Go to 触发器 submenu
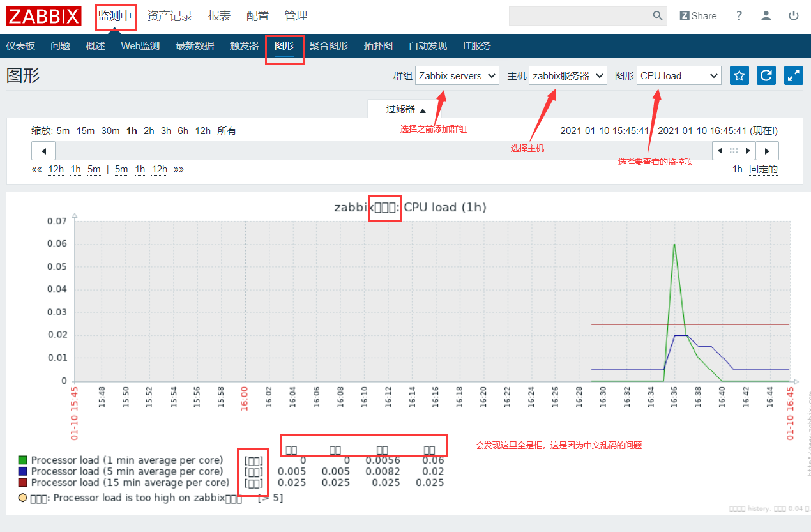811x532 pixels. click(244, 46)
